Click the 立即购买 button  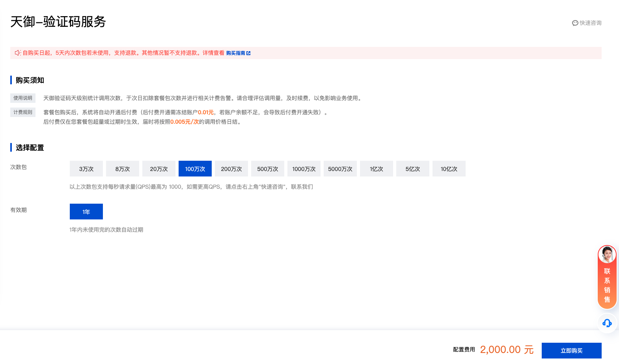coord(572,351)
